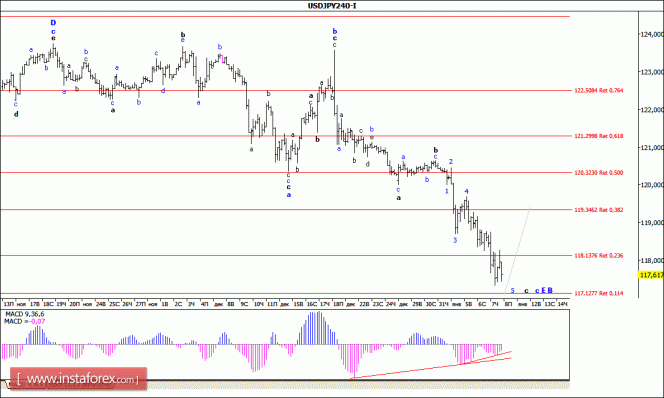Select the blue wave 4 label
Image resolution: width=664 pixels, height=398 pixels.
point(466,191)
